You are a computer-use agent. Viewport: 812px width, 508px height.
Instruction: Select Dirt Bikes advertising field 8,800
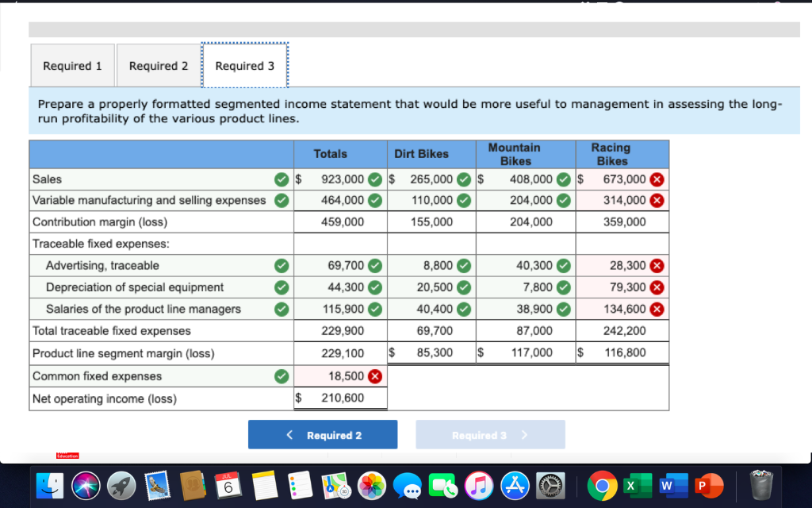(431, 265)
